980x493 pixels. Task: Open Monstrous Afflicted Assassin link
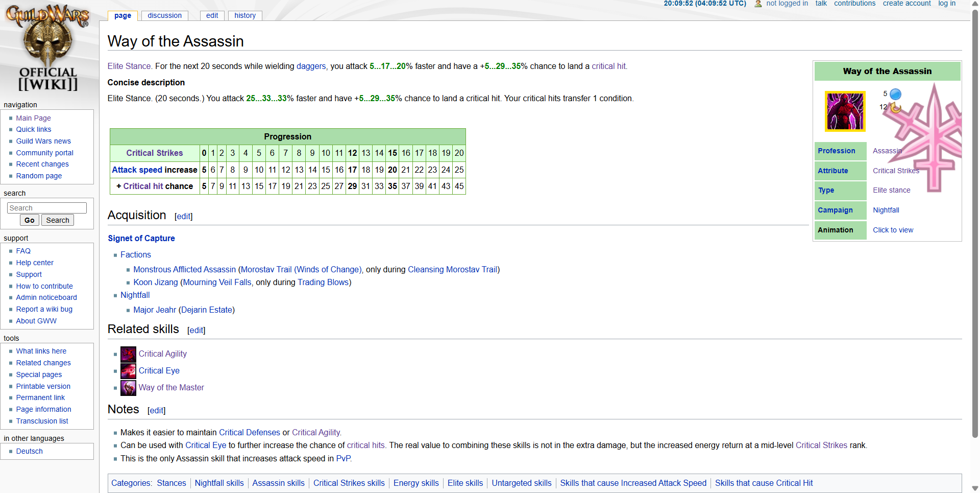pos(185,270)
